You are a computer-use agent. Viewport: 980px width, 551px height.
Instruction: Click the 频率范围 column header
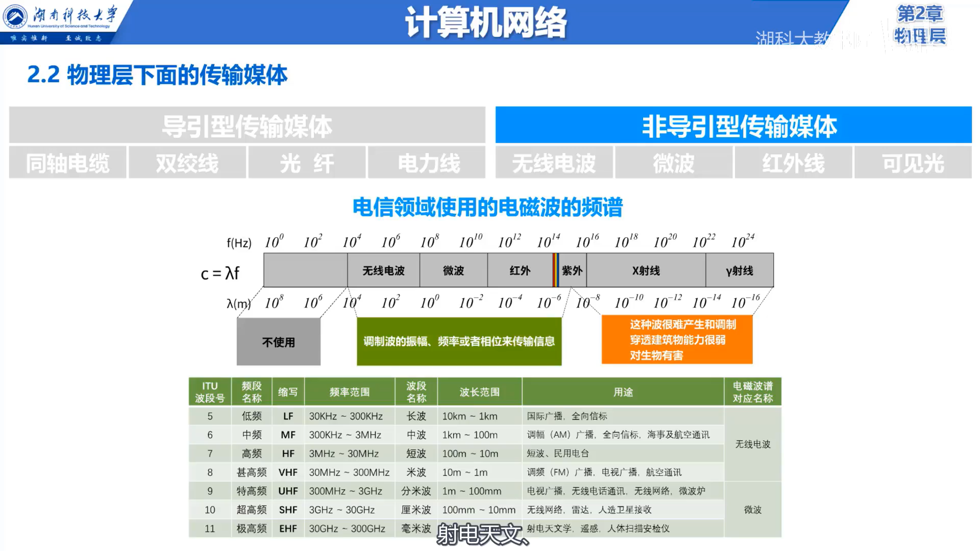click(x=350, y=392)
